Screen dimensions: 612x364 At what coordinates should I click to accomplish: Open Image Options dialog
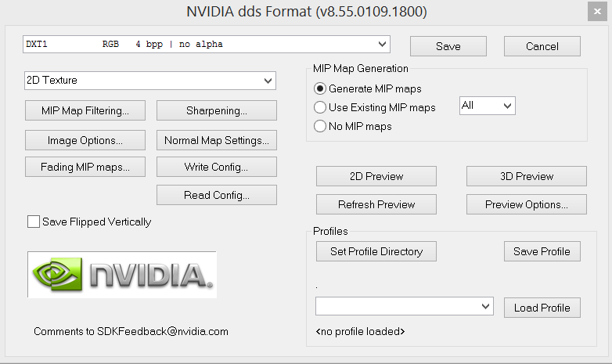click(x=85, y=140)
